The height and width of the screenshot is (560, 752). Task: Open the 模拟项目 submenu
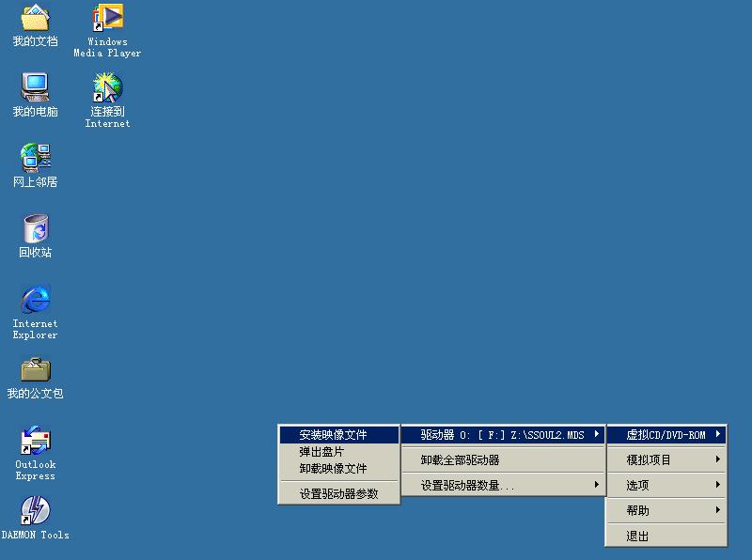[x=666, y=460]
